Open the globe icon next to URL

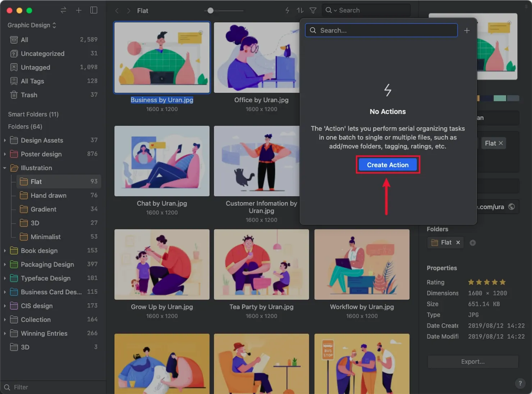pyautogui.click(x=512, y=207)
